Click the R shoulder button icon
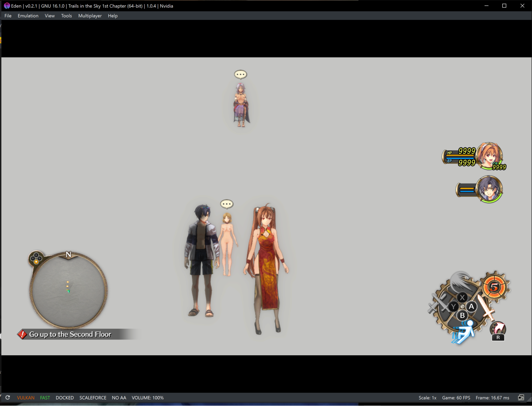 point(498,331)
